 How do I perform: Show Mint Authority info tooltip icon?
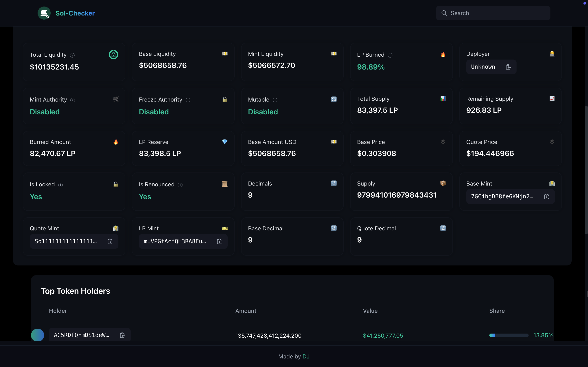tap(73, 100)
